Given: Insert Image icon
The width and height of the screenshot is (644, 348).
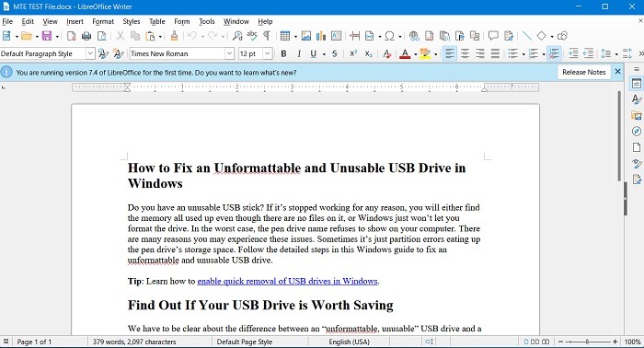Looking at the screenshot, I should click(x=306, y=36).
